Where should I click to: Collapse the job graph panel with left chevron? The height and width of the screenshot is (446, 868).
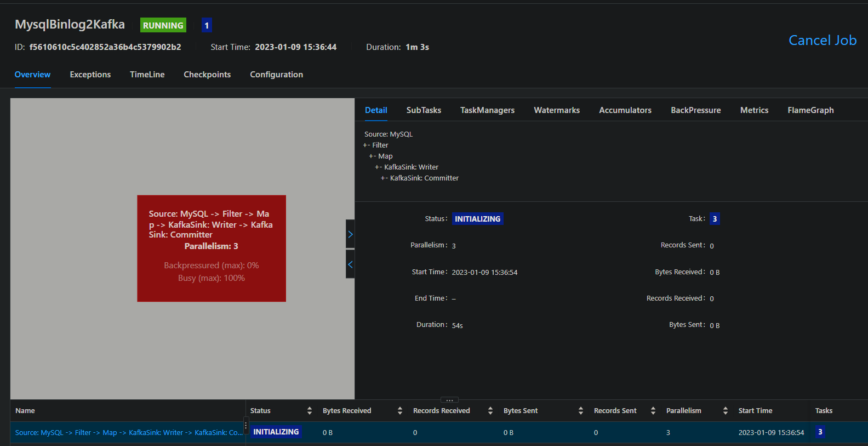[350, 264]
